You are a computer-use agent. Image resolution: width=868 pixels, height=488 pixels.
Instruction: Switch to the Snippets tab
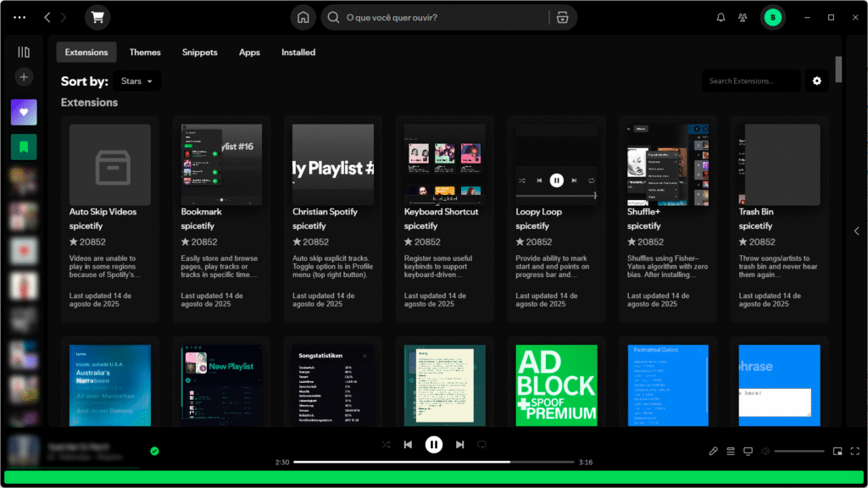200,53
